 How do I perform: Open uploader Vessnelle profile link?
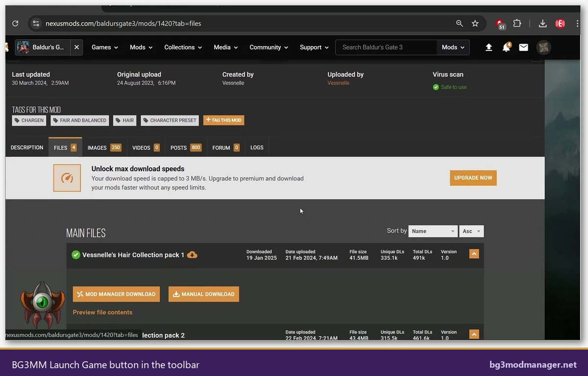338,83
